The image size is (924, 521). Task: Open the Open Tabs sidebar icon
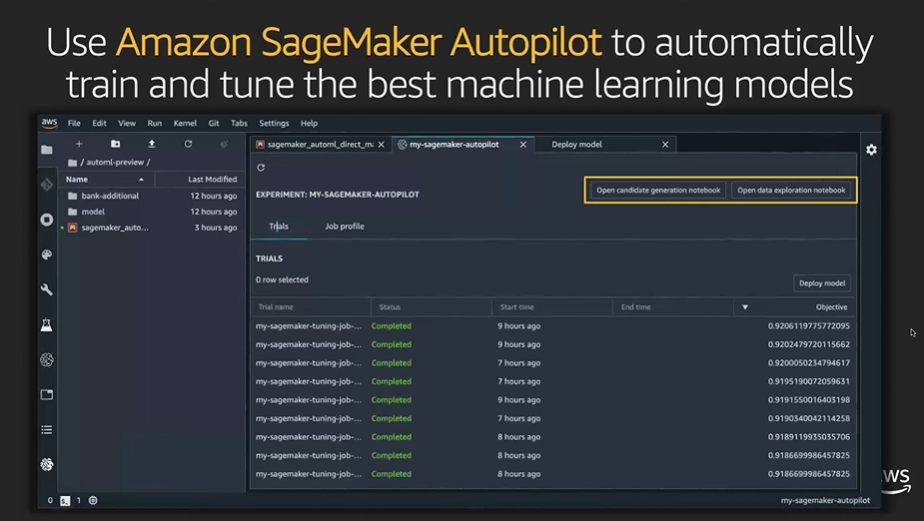click(x=47, y=394)
